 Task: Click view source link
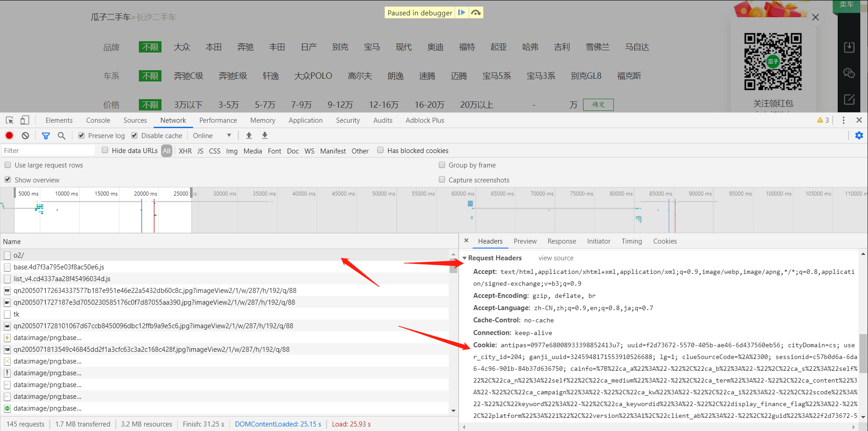pyautogui.click(x=556, y=258)
